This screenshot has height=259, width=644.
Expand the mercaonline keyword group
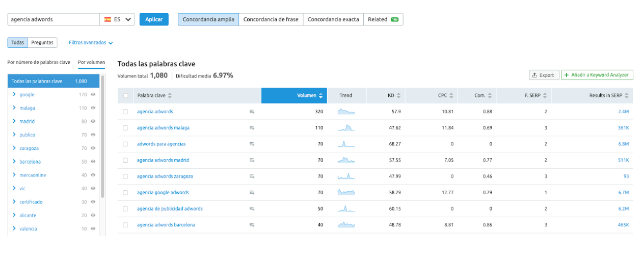pos(14,175)
